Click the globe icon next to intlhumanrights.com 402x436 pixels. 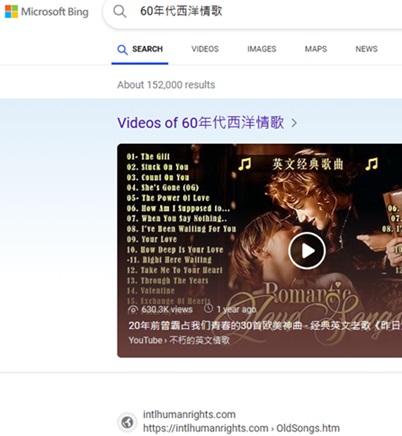point(127,422)
